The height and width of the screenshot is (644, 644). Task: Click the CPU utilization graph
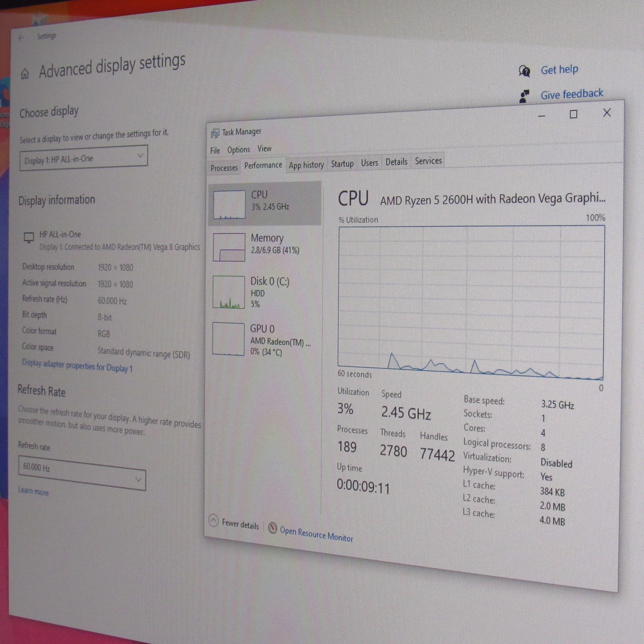coord(471,303)
